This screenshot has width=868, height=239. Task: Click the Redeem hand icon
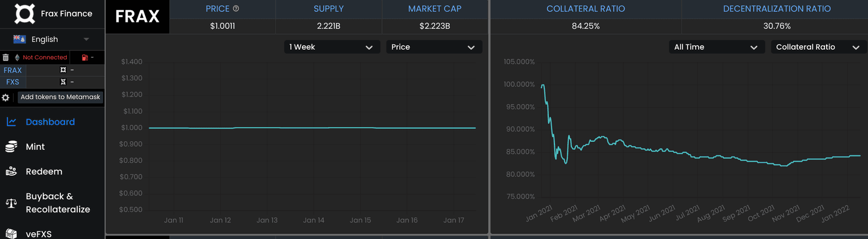[11, 172]
